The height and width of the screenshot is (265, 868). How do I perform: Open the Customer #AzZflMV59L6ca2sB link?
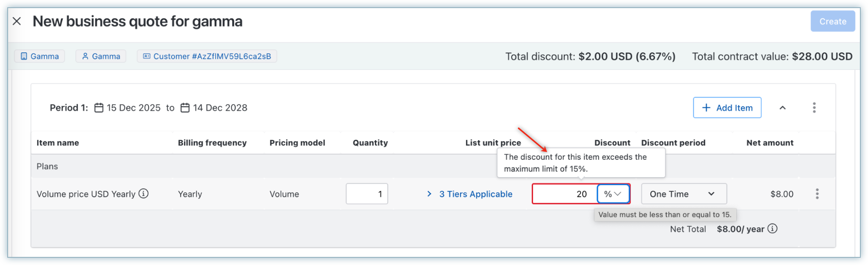207,56
